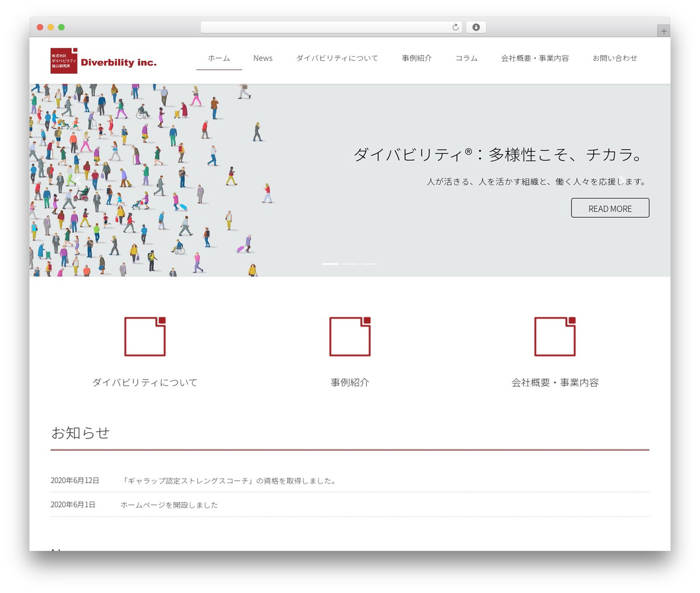Image resolution: width=700 pixels, height=593 pixels.
Task: Click the READ MORE button
Action: 610,208
